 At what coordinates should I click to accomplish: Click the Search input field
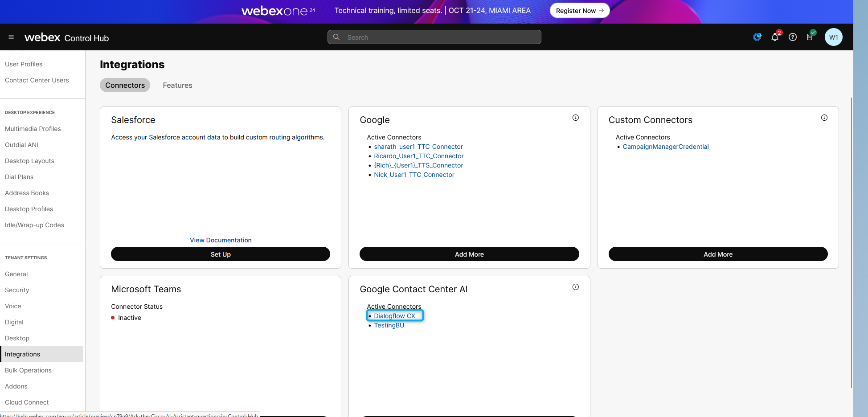(x=434, y=37)
